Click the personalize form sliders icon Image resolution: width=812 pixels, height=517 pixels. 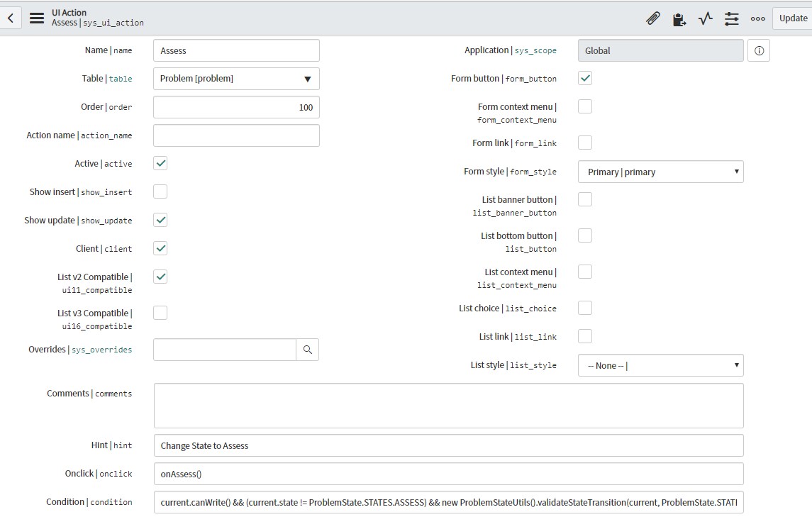click(731, 18)
